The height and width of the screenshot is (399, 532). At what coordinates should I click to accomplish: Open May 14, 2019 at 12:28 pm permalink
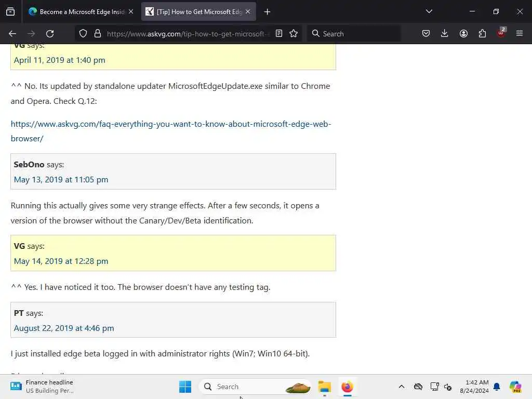[61, 261]
